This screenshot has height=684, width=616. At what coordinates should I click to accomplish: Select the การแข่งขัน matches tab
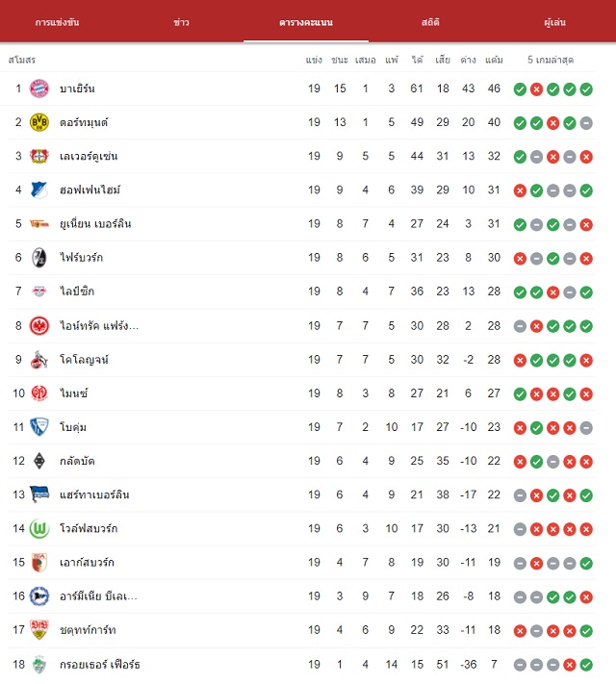tap(57, 22)
